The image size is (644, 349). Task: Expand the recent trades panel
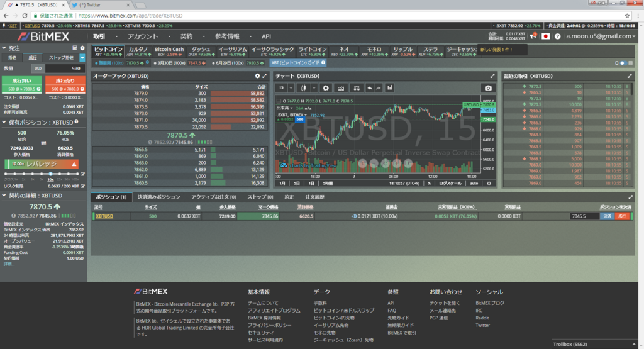click(x=630, y=76)
